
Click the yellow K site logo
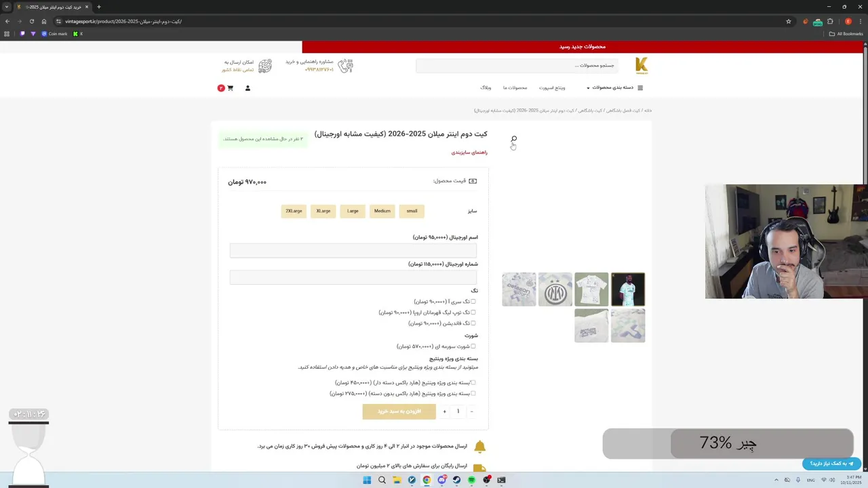[x=642, y=65]
